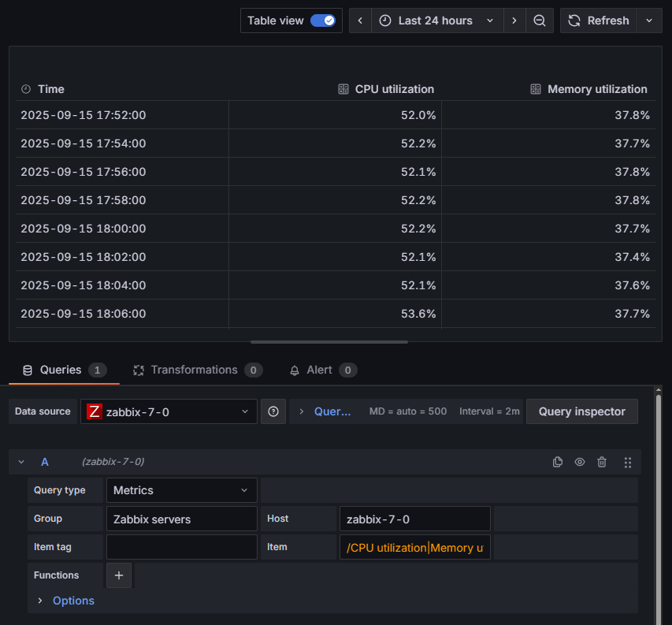
Task: Shift time range backward with left arrow
Action: pyautogui.click(x=360, y=20)
